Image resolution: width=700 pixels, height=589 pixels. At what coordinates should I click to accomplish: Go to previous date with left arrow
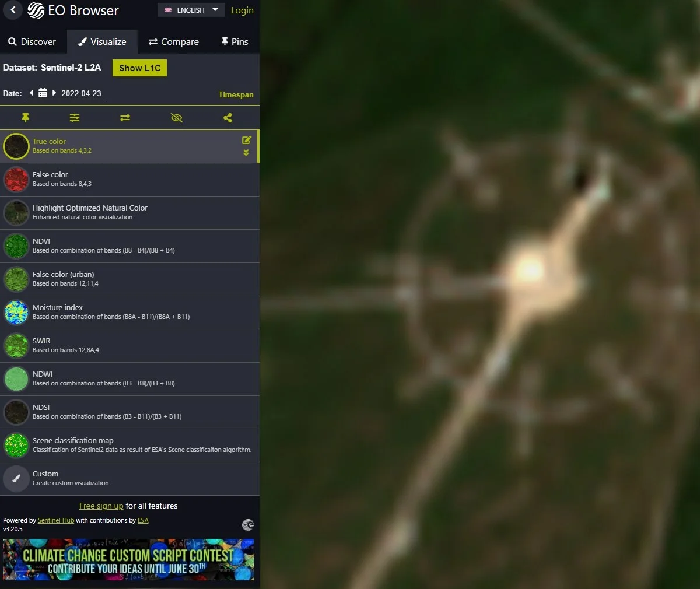32,93
